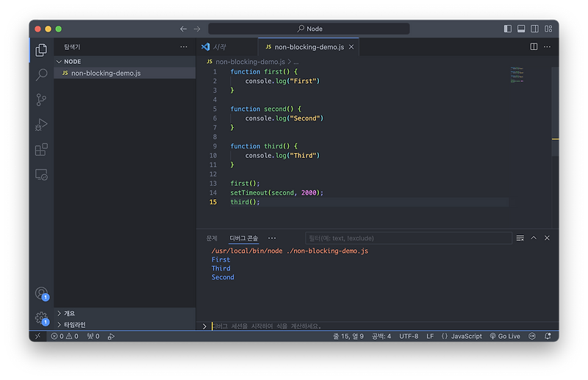The image size is (588, 380).
Task: Open the Search view icon
Action: click(x=41, y=74)
